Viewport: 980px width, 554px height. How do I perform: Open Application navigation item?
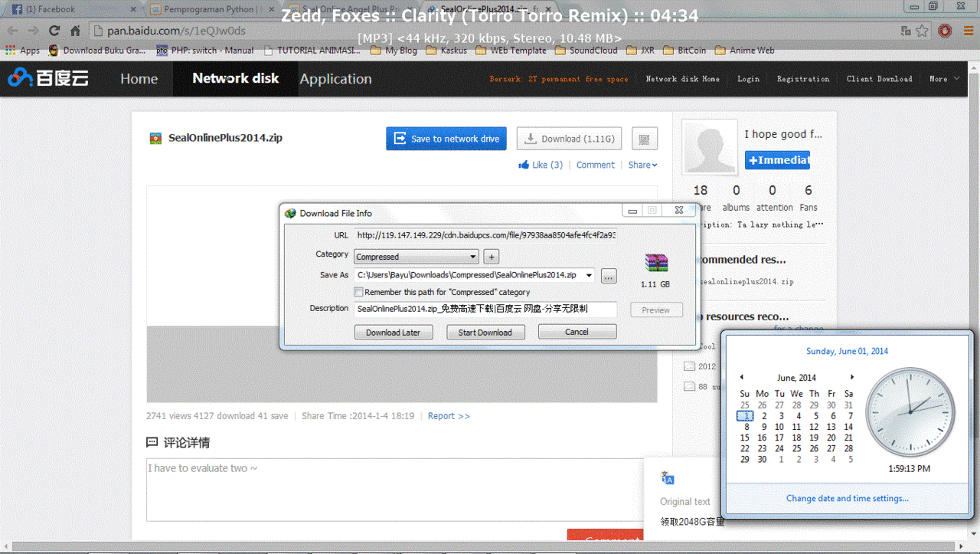pyautogui.click(x=335, y=79)
